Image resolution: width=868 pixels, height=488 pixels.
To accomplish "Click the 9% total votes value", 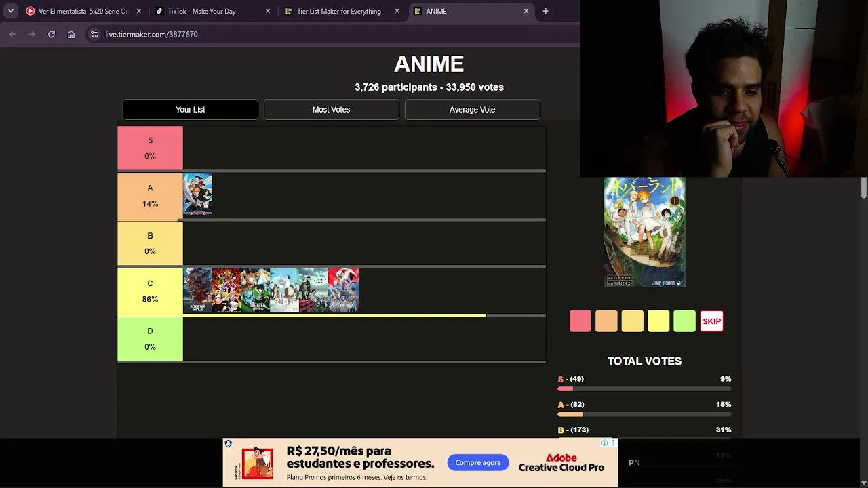I will tap(726, 379).
